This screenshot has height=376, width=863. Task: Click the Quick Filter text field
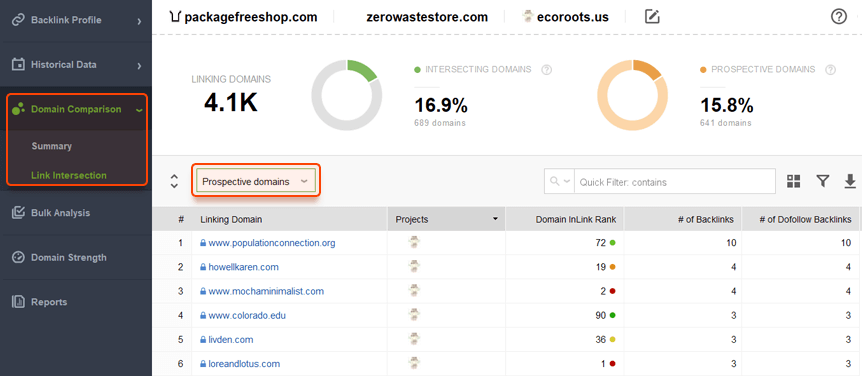(x=675, y=182)
